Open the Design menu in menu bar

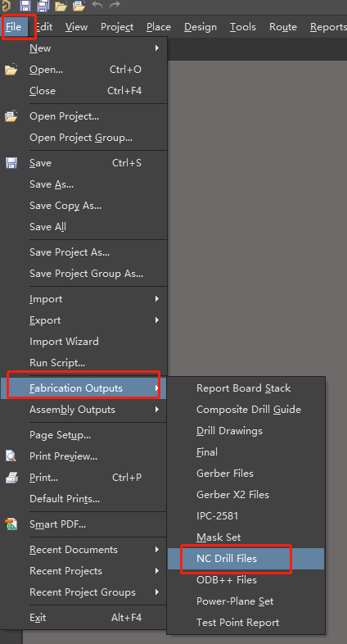click(x=201, y=27)
